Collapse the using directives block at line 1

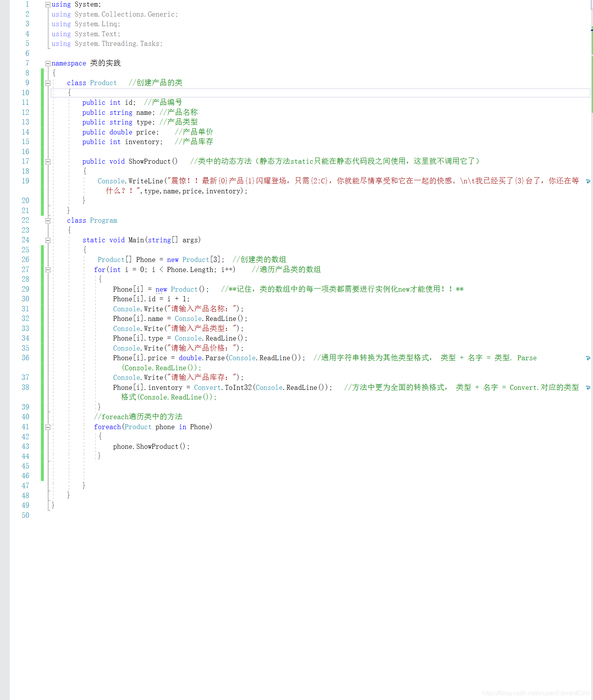click(x=48, y=5)
